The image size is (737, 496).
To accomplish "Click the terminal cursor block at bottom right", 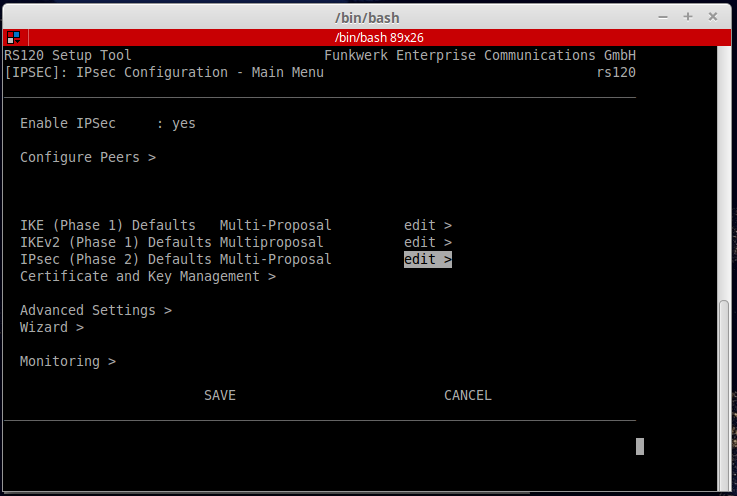I will (x=640, y=447).
